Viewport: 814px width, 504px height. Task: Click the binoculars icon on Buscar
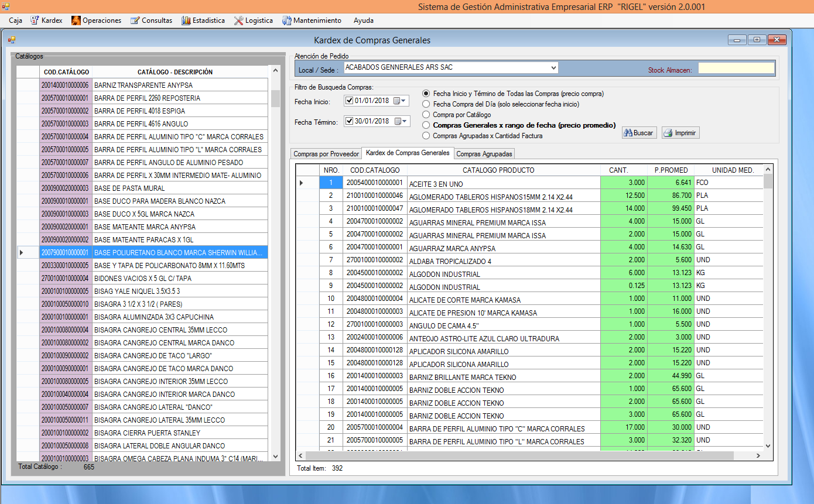(628, 133)
